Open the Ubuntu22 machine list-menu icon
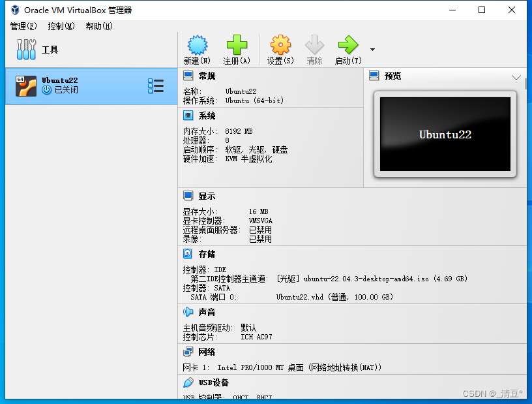This screenshot has width=532, height=404. pyautogui.click(x=156, y=86)
